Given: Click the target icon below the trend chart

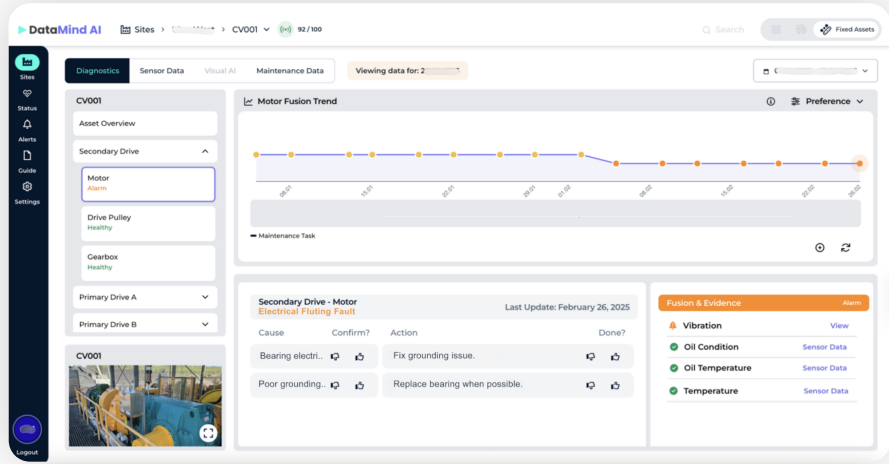Looking at the screenshot, I should point(820,247).
